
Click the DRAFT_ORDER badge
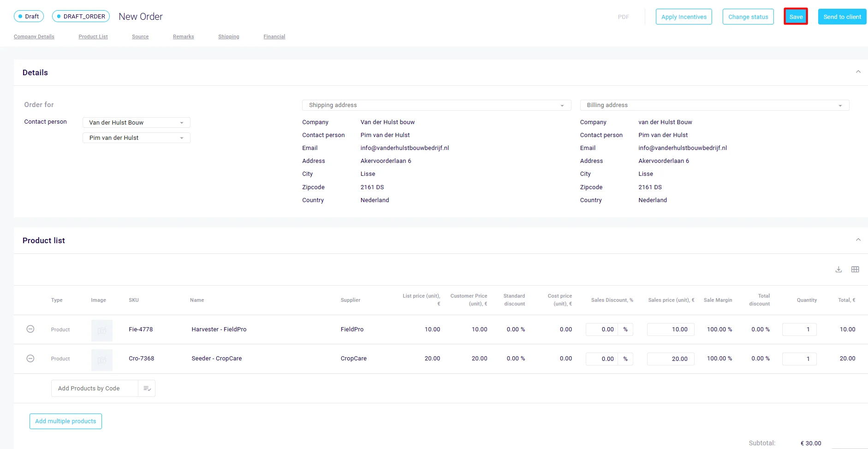tap(81, 16)
